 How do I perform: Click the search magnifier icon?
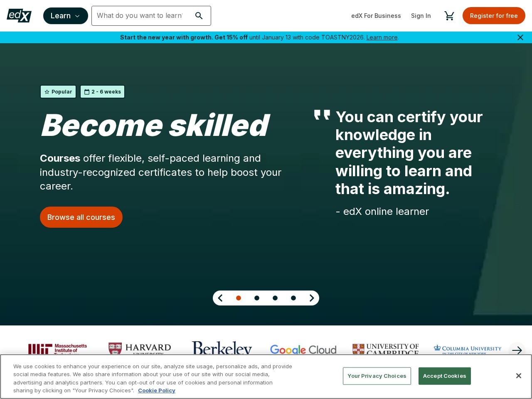click(199, 16)
